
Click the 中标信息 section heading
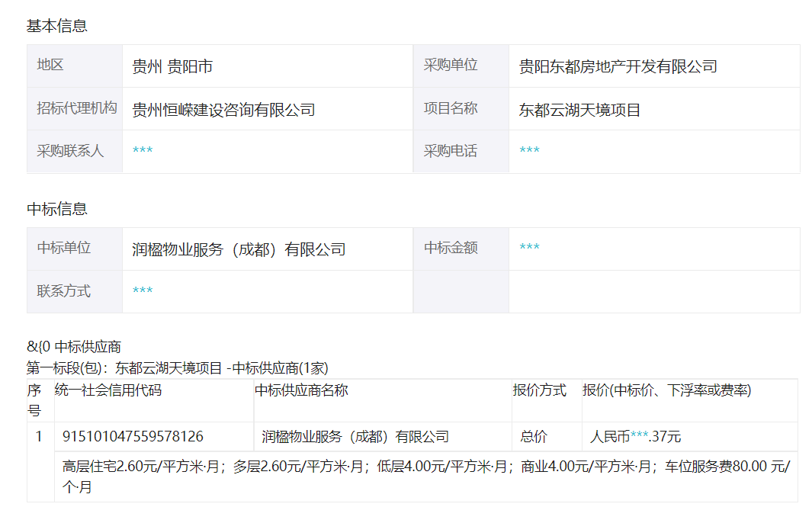pyautogui.click(x=57, y=209)
